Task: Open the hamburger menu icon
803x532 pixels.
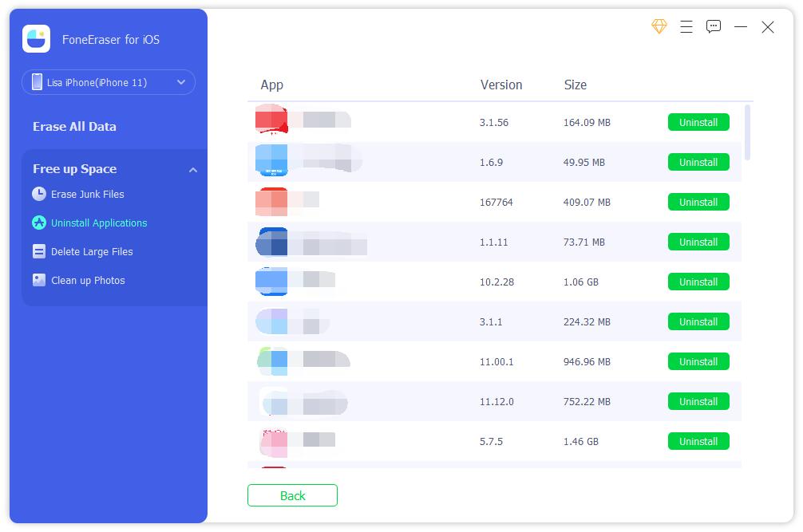Action: pos(686,26)
